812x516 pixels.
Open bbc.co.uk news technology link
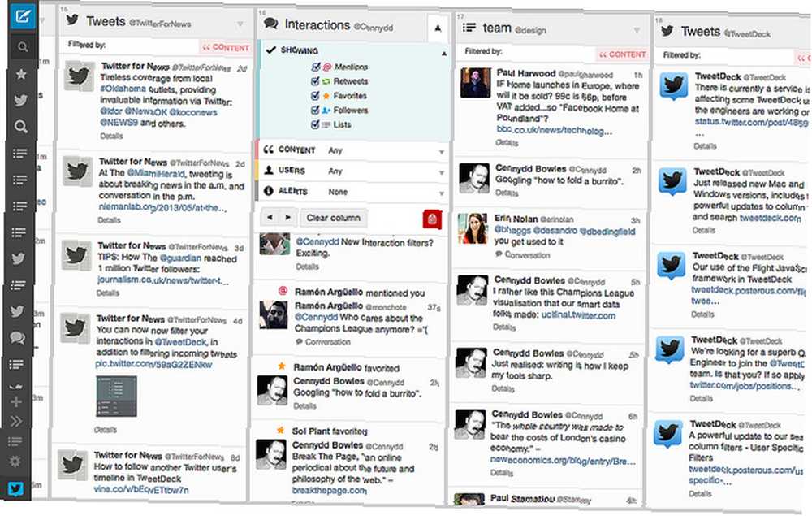[554, 130]
